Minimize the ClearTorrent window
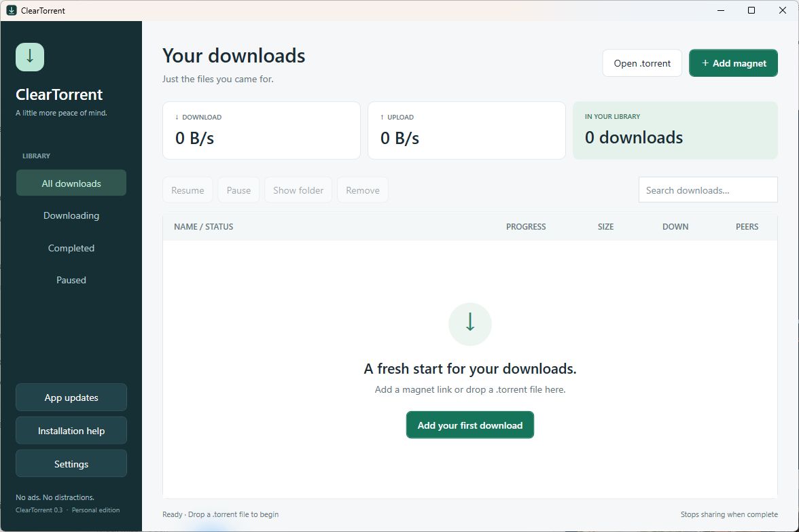 [x=720, y=10]
